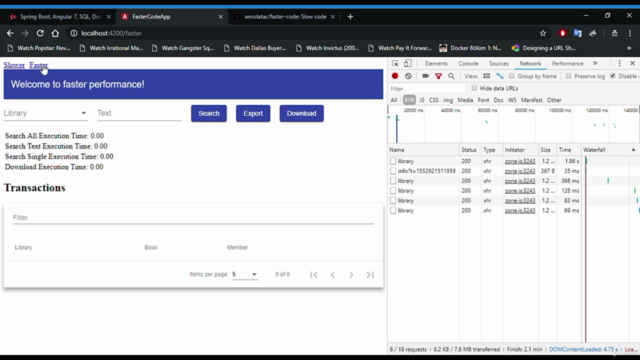
Task: Click the Search button
Action: pos(209,113)
